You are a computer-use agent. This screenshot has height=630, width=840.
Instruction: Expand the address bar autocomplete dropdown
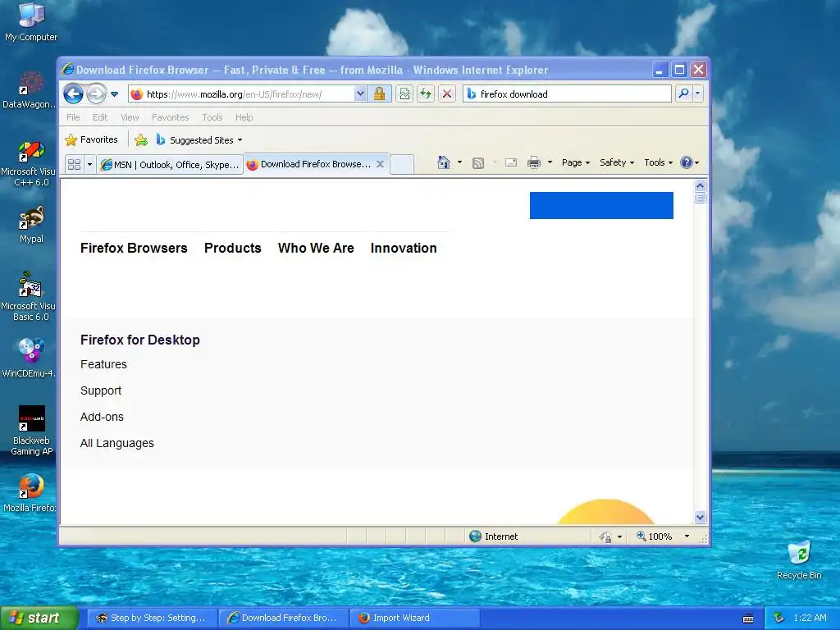pos(360,94)
